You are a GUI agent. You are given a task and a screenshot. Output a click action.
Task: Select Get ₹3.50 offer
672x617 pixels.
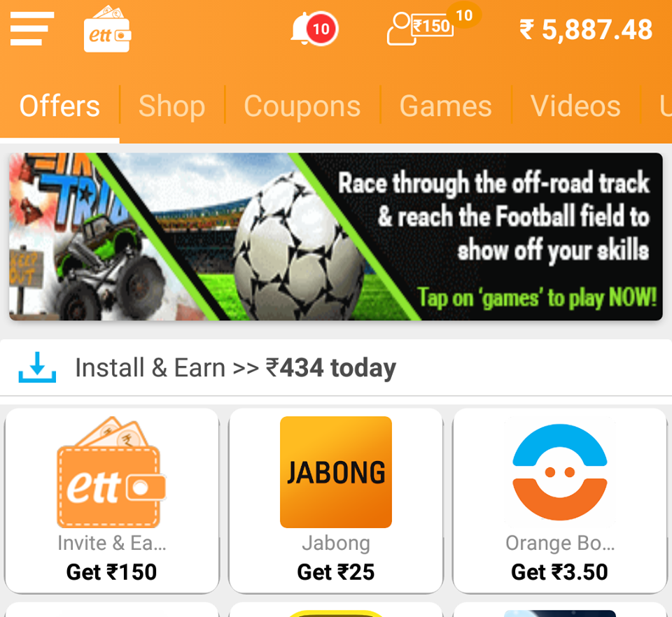point(560,572)
